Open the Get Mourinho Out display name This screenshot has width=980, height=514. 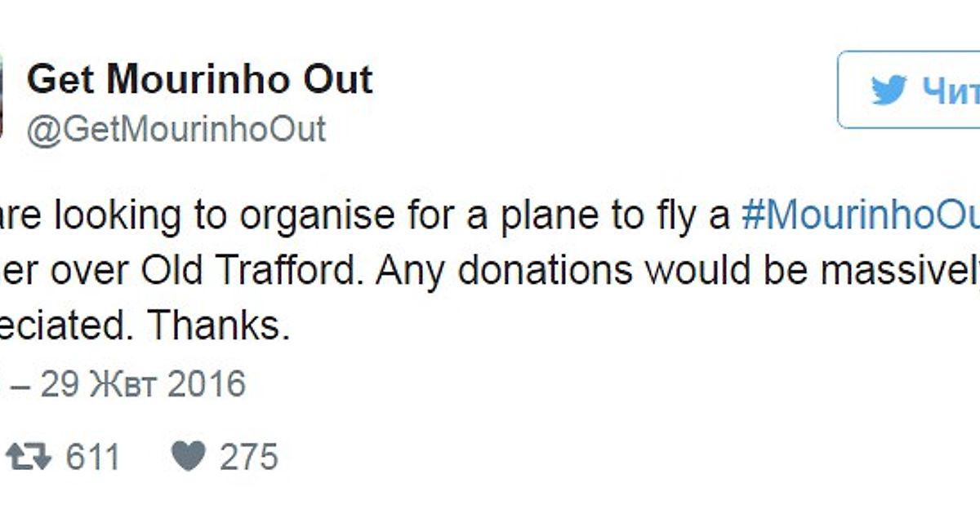coord(200,80)
